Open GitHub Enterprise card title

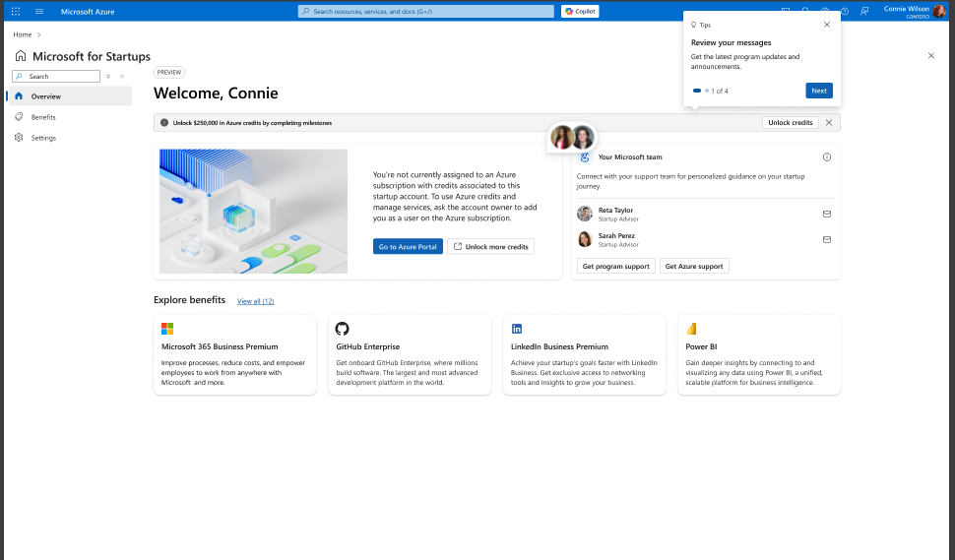(x=368, y=346)
